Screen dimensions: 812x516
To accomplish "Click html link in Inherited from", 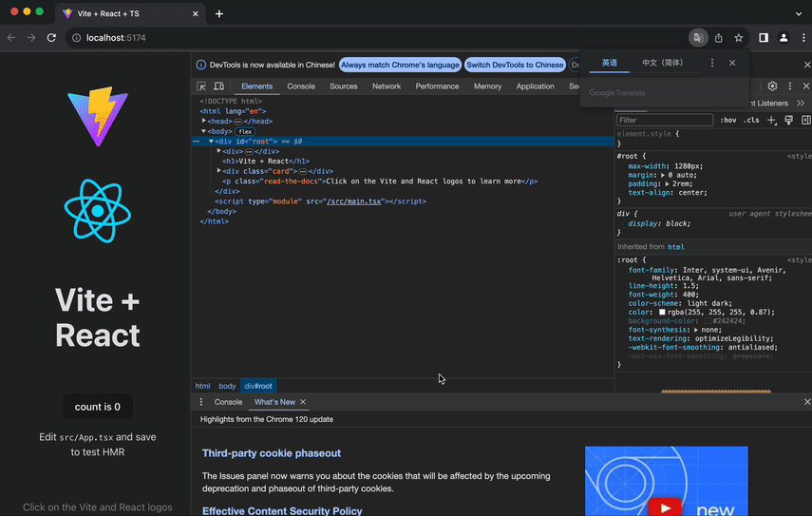I will pos(676,247).
